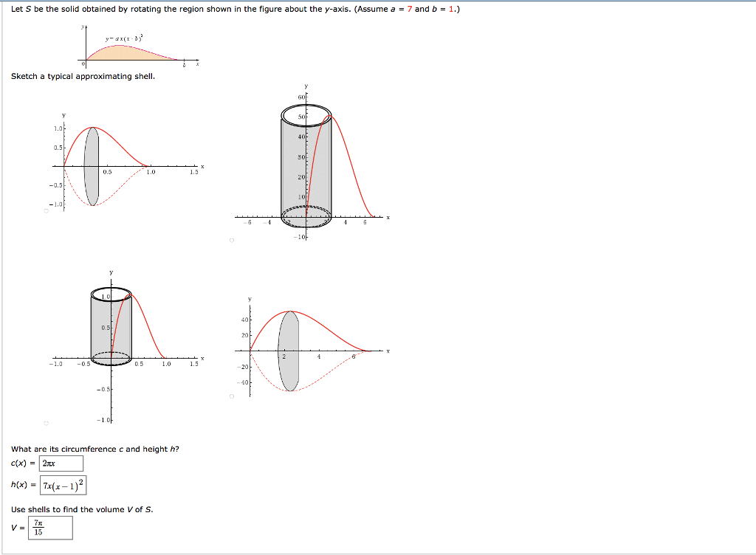Viewport: 756px width, 555px height.
Task: Pick the wide ellipse option centered near x = 2
Action: (x=232, y=396)
